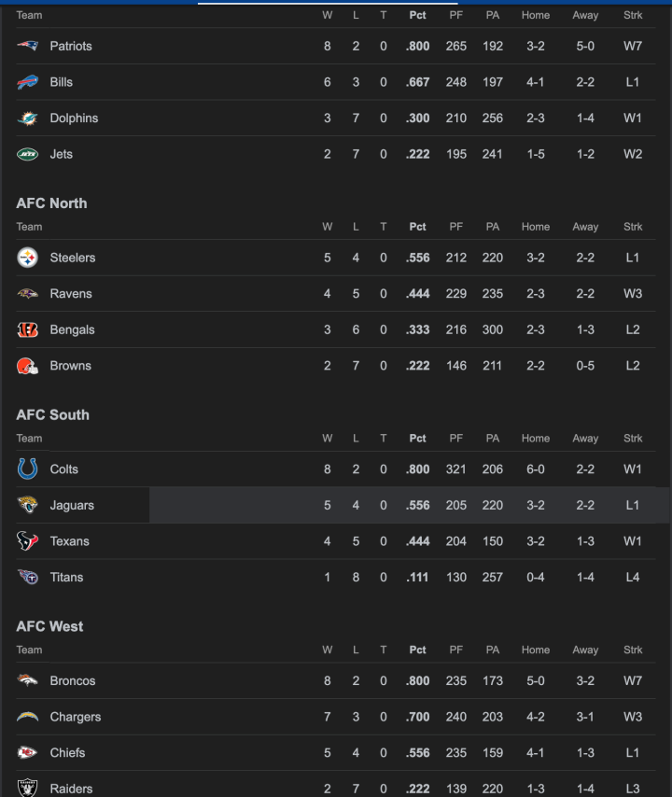Click the Colts horseshoe logo
The width and height of the screenshot is (672, 797).
(28, 469)
